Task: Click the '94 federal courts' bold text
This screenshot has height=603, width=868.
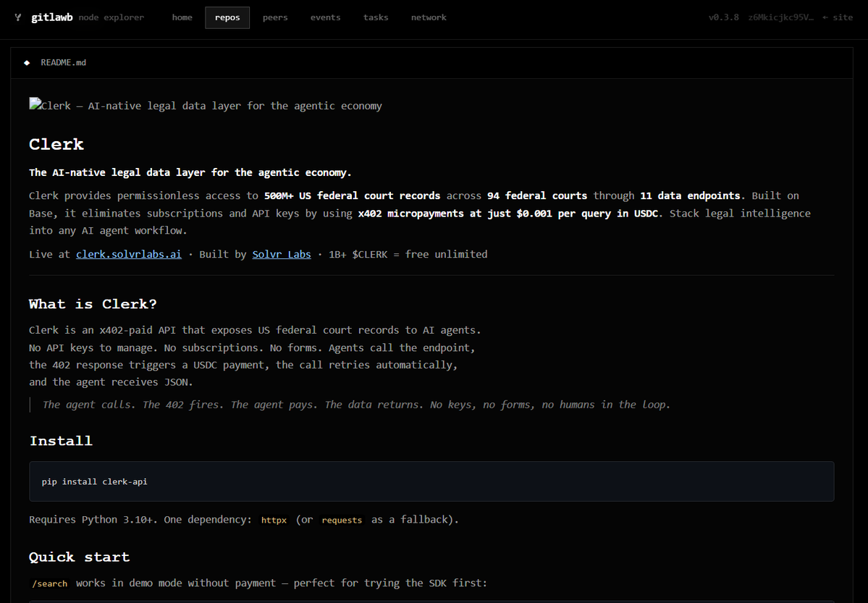Action: [x=537, y=195]
